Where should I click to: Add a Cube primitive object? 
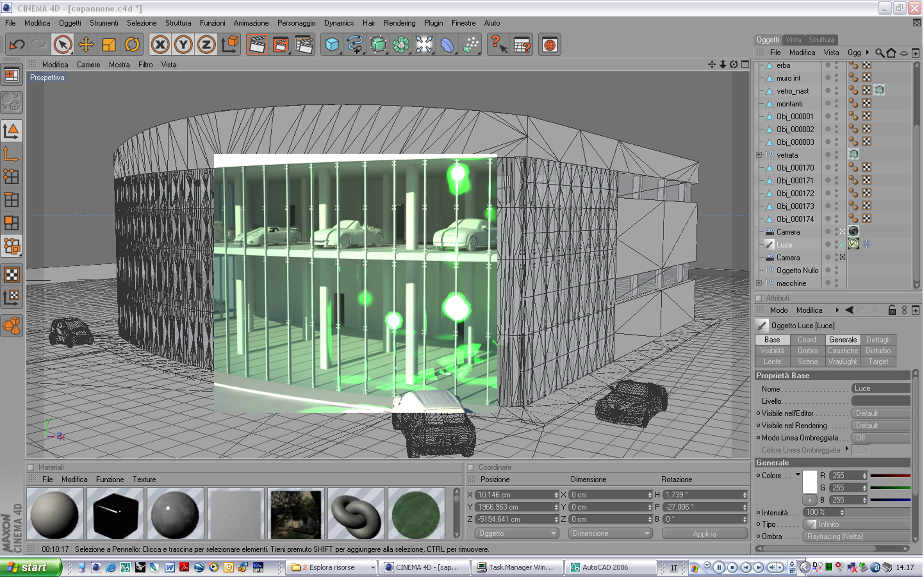point(332,45)
